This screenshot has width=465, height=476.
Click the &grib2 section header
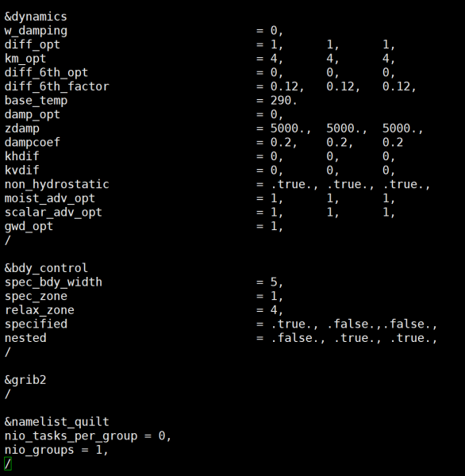point(25,380)
